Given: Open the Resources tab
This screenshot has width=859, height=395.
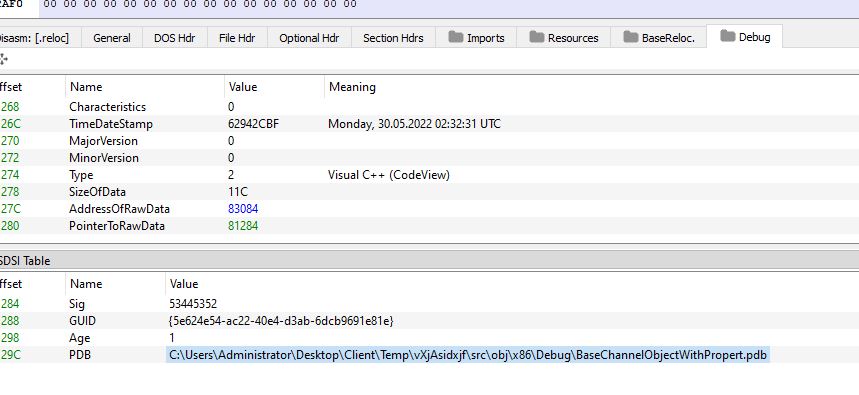Looking at the screenshot, I should (x=564, y=38).
